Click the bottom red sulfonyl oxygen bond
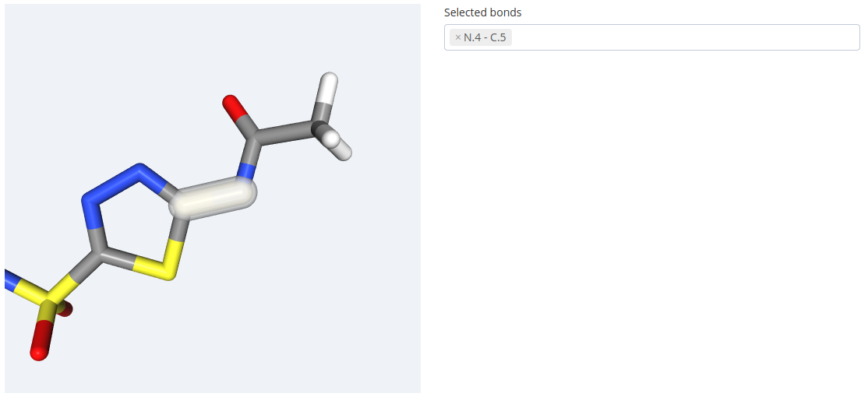The image size is (868, 397). click(x=41, y=342)
